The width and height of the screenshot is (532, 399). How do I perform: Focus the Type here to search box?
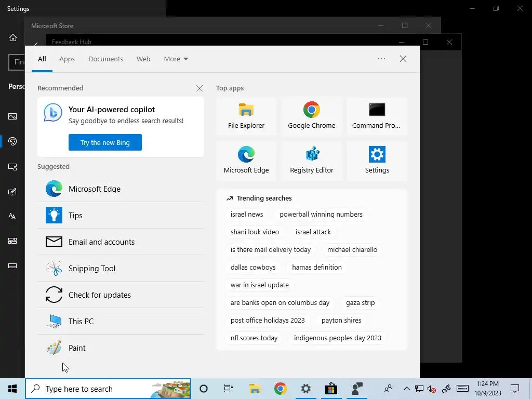(108, 389)
